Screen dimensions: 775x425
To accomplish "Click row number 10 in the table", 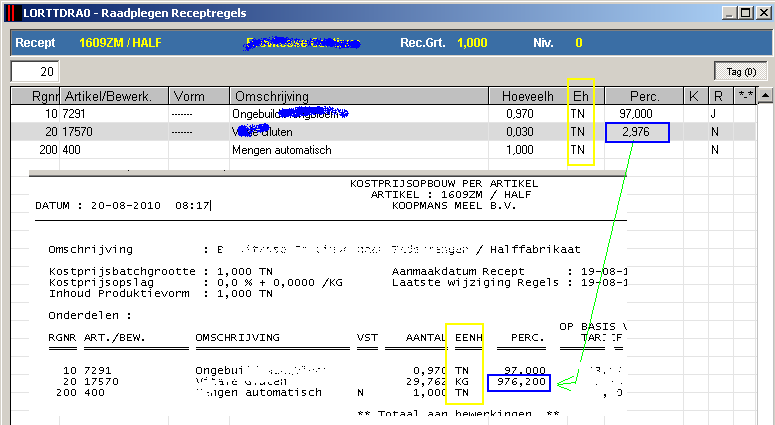I will point(51,114).
